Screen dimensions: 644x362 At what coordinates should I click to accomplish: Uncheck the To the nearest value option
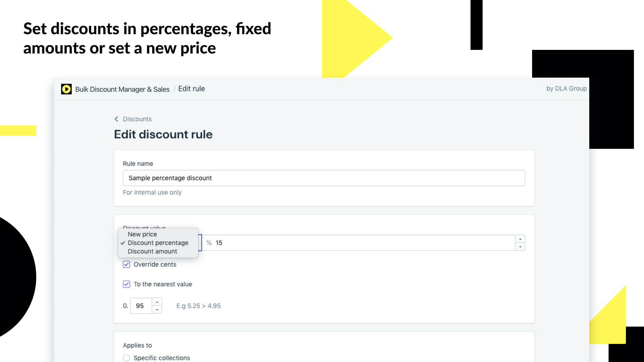pyautogui.click(x=126, y=284)
